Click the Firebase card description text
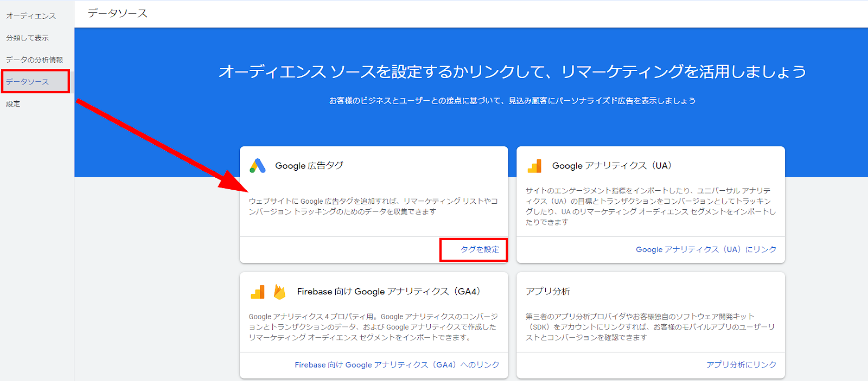The width and height of the screenshot is (868, 381). pyautogui.click(x=373, y=327)
